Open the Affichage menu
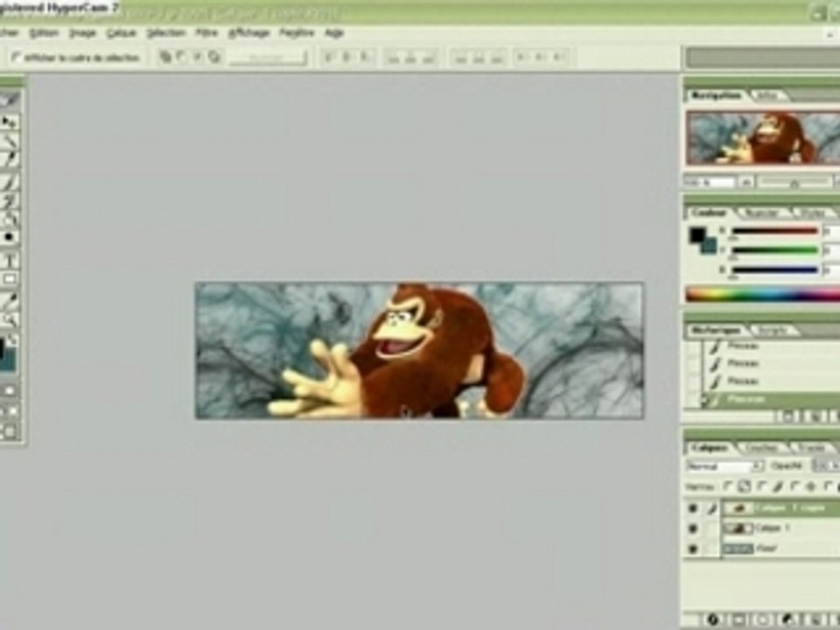This screenshot has height=630, width=840. [x=248, y=33]
